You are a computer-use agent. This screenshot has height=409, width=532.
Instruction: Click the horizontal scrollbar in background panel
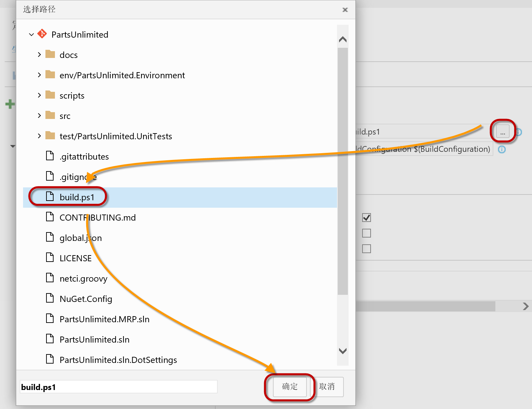(426, 306)
